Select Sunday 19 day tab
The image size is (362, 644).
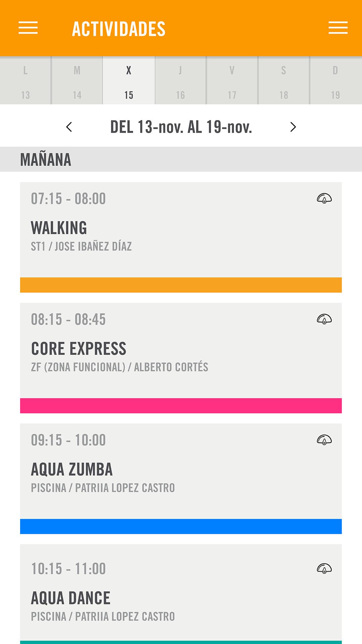coord(336,80)
